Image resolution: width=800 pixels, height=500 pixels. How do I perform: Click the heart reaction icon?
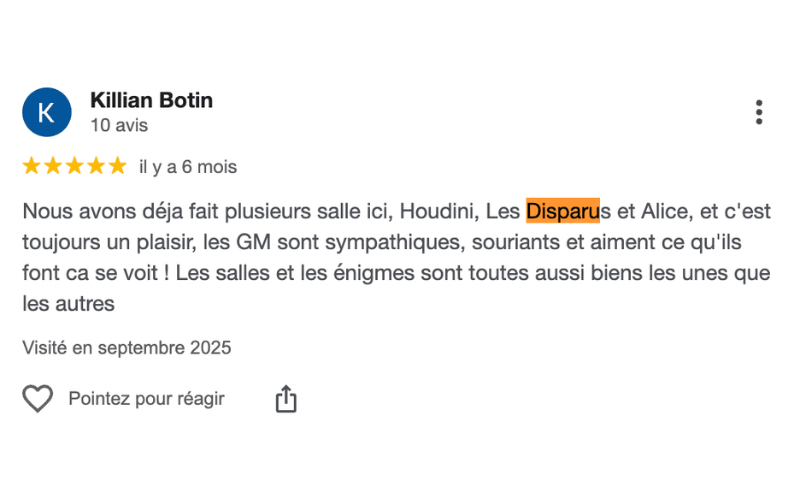click(38, 399)
